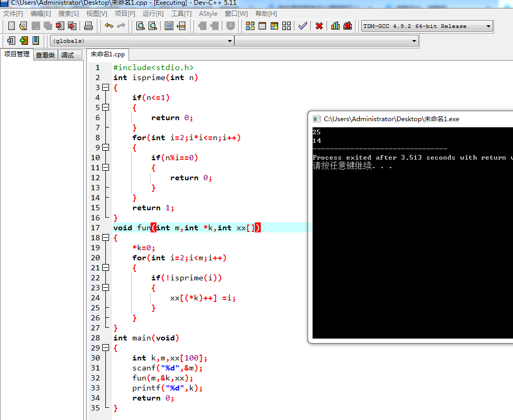The image size is (513, 420).
Task: Collapse the for loop fold at line 21
Action: pos(106,268)
